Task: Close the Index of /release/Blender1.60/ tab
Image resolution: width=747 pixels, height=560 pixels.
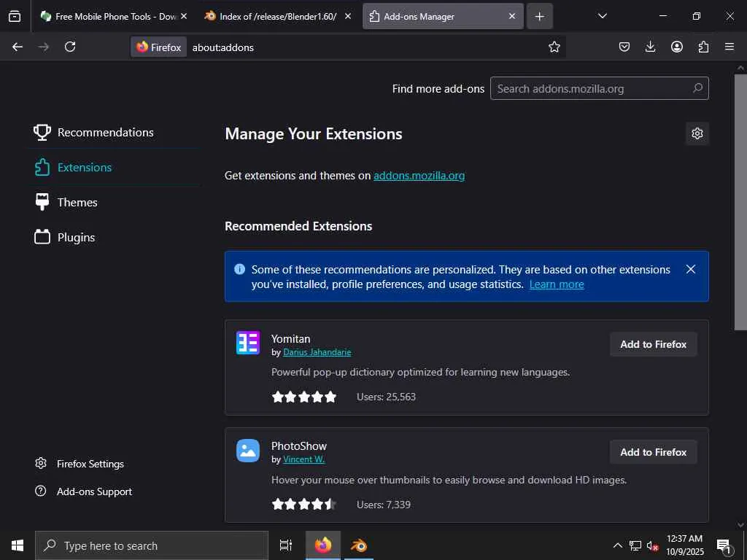Action: click(x=348, y=16)
